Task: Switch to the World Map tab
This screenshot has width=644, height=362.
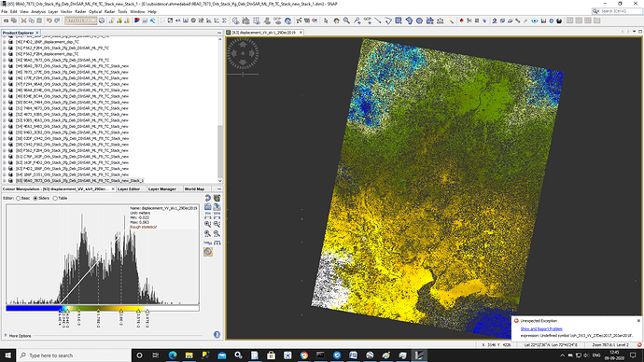Action: [x=194, y=188]
